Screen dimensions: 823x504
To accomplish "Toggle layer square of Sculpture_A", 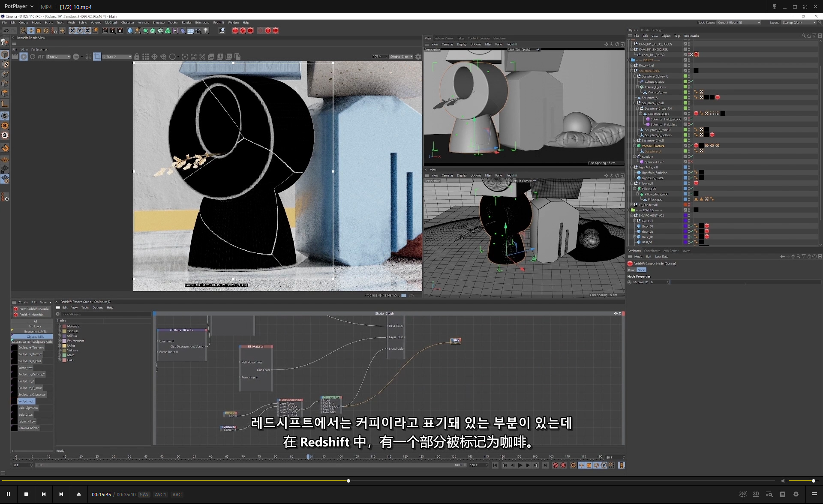I will 685,98.
